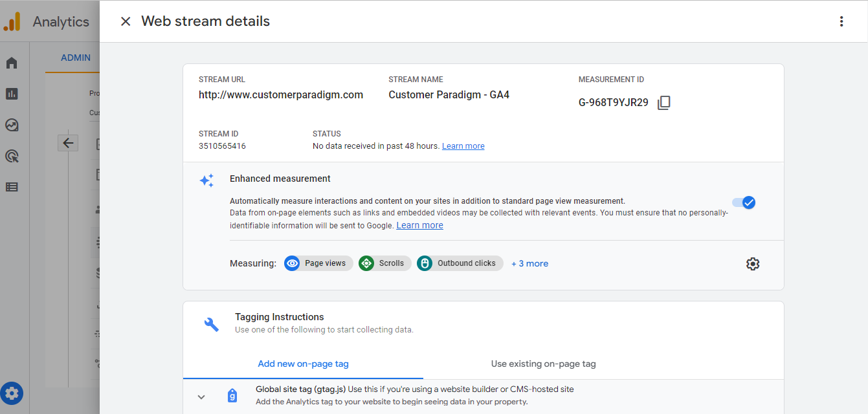
Task: Open the Configure table icon in sidebar
Action: click(x=12, y=187)
